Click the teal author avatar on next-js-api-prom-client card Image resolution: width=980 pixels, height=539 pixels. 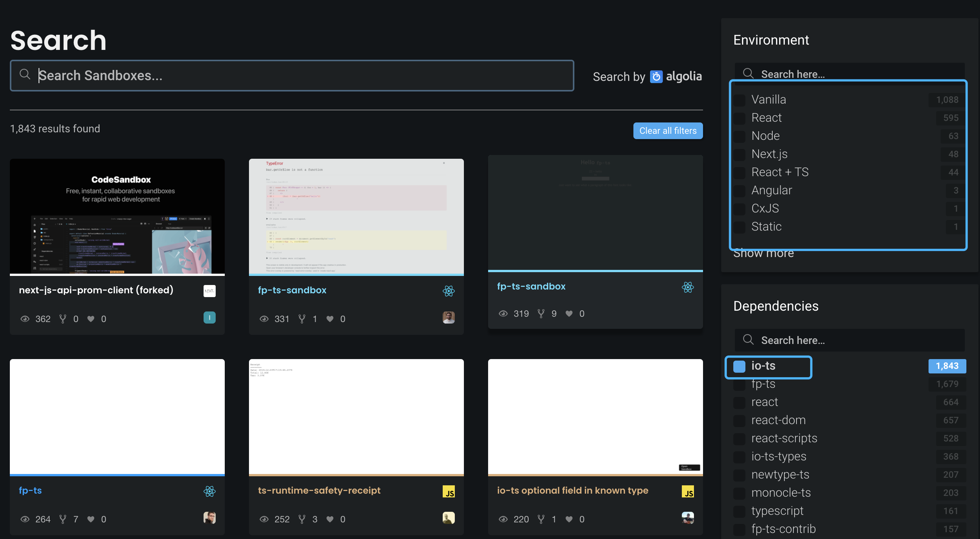(x=209, y=318)
